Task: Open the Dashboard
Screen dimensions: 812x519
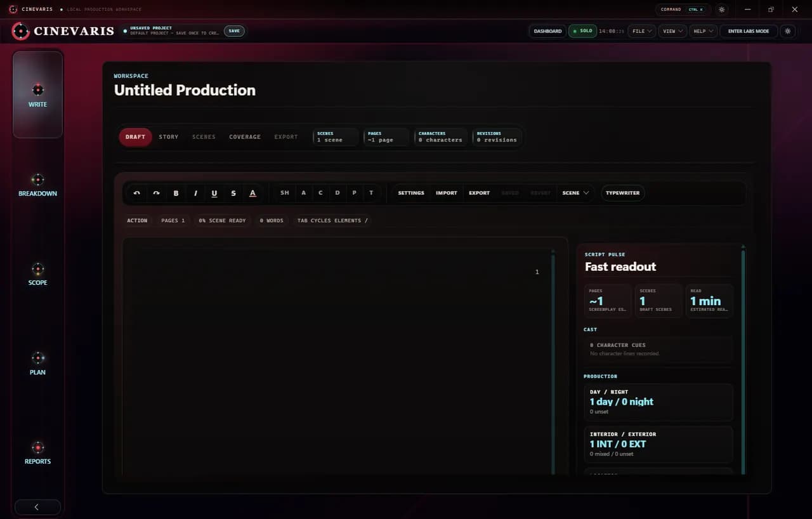Action: [547, 31]
